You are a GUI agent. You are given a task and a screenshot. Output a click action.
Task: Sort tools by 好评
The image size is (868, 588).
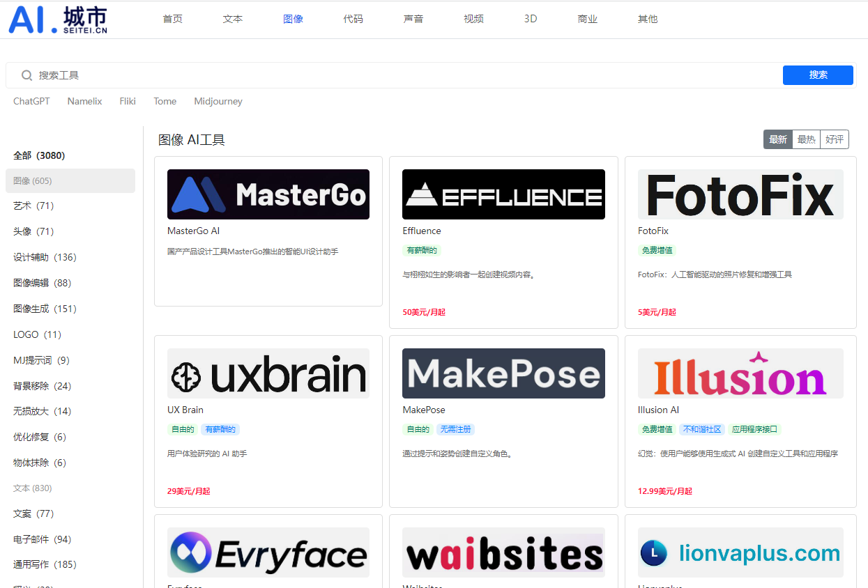(835, 139)
